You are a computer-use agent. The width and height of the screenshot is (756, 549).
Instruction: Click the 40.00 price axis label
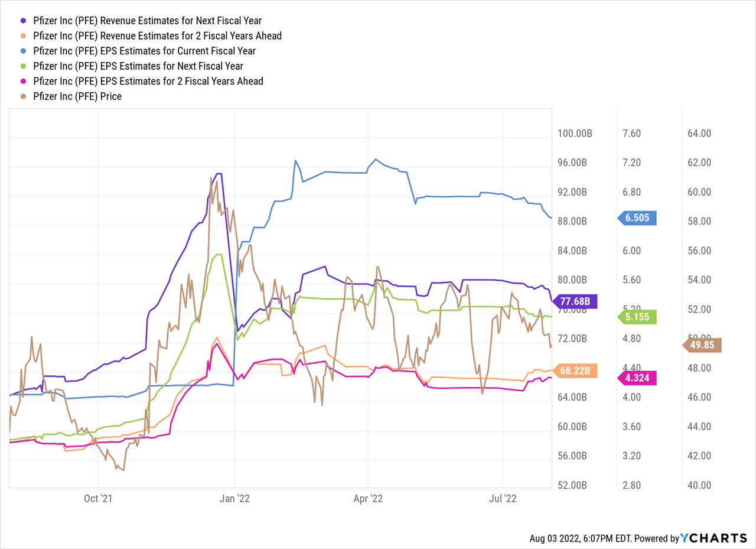click(x=699, y=485)
